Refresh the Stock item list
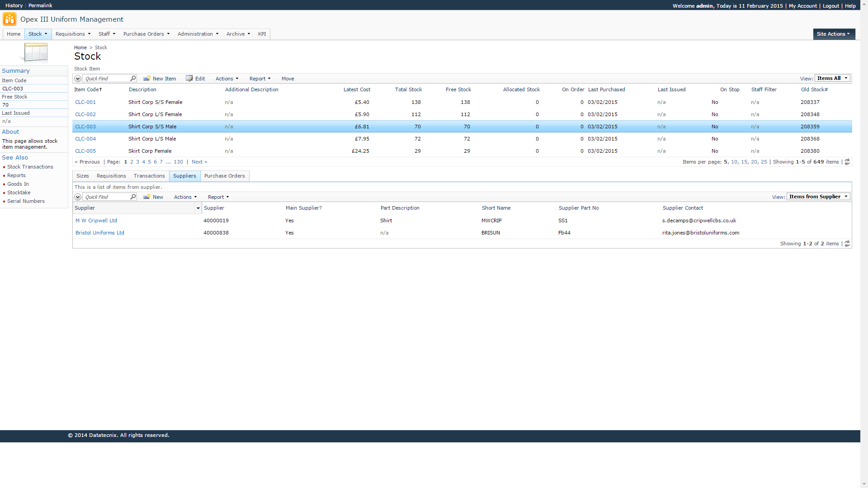868x488 pixels. pyautogui.click(x=847, y=162)
